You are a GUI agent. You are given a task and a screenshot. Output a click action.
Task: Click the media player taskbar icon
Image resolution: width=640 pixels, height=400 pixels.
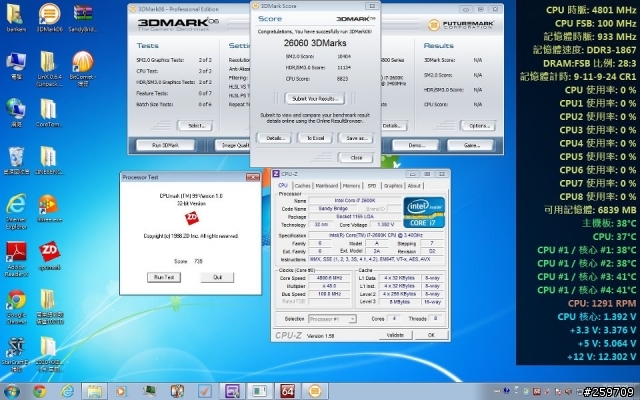tap(121, 391)
